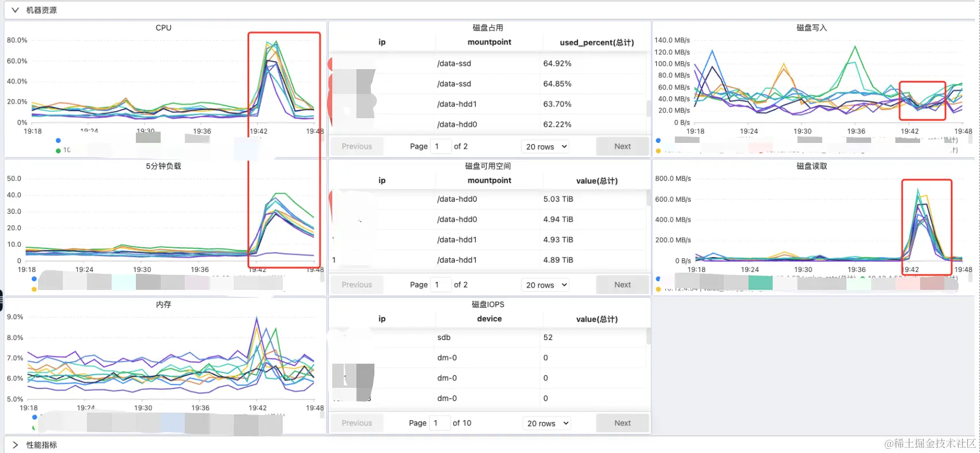Select the value 52 cell in 磁盘IOPS
Screen dimensions: 980x453
point(548,337)
